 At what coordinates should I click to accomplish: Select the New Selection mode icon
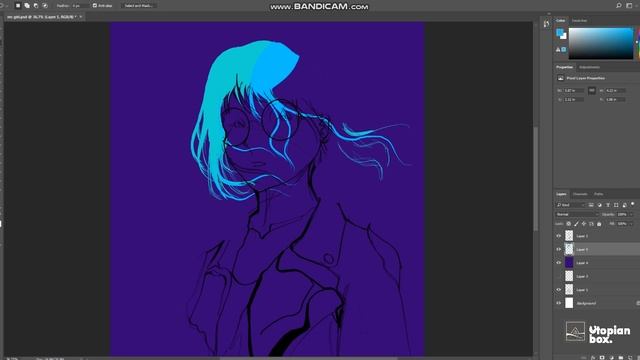pyautogui.click(x=18, y=6)
